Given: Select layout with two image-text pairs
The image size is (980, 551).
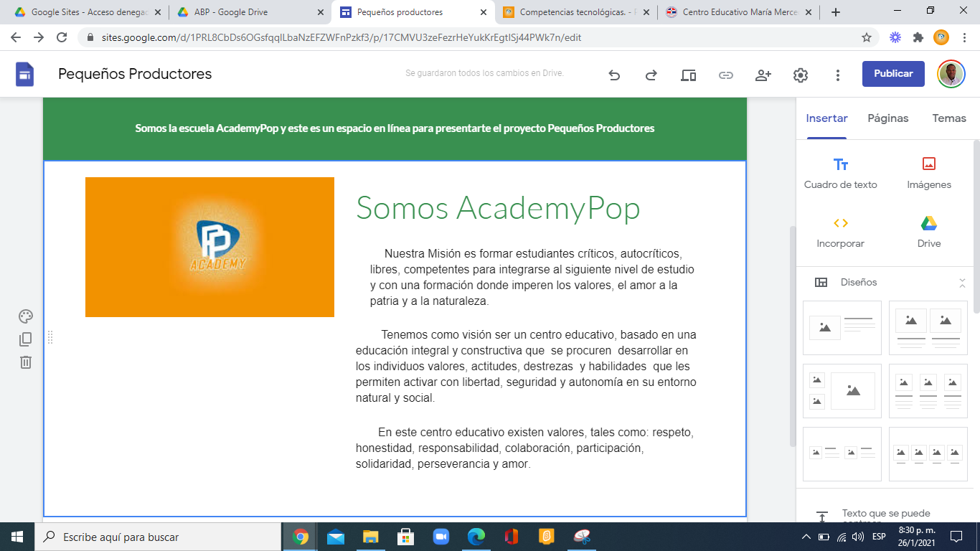Looking at the screenshot, I should (842, 454).
